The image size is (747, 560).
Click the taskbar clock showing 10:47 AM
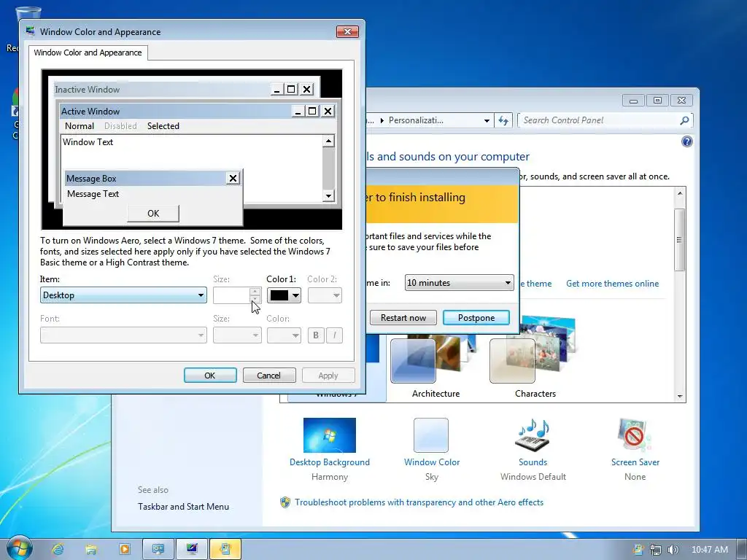tap(709, 550)
